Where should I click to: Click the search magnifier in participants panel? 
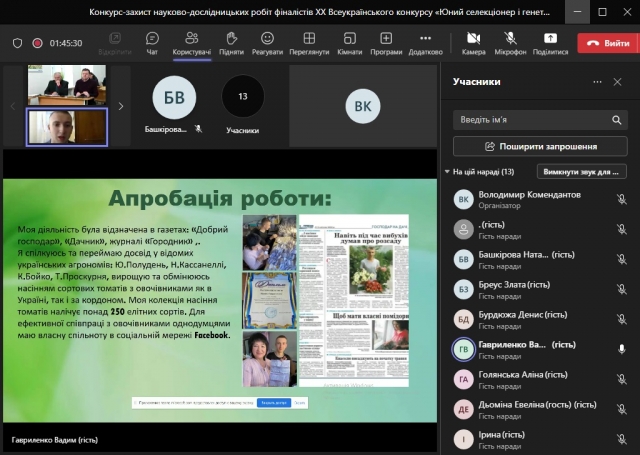[614, 120]
